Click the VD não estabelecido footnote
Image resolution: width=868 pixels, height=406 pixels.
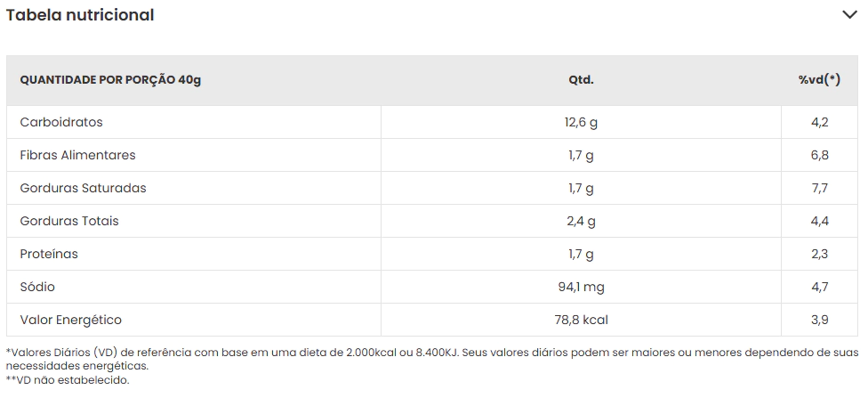click(68, 380)
